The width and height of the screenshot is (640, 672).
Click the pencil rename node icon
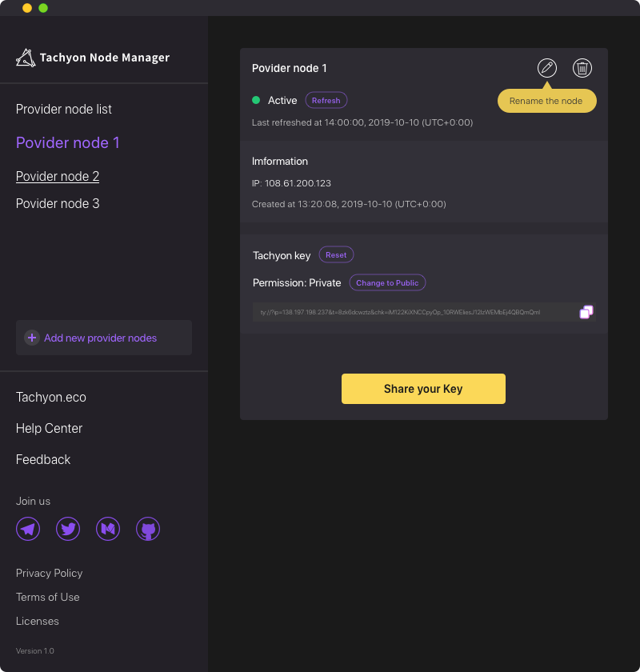[x=547, y=68]
